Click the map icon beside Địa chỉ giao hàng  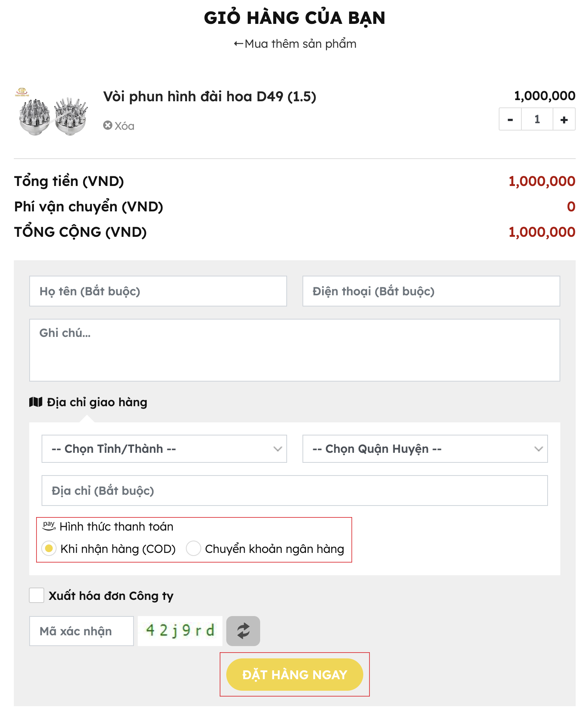click(36, 402)
